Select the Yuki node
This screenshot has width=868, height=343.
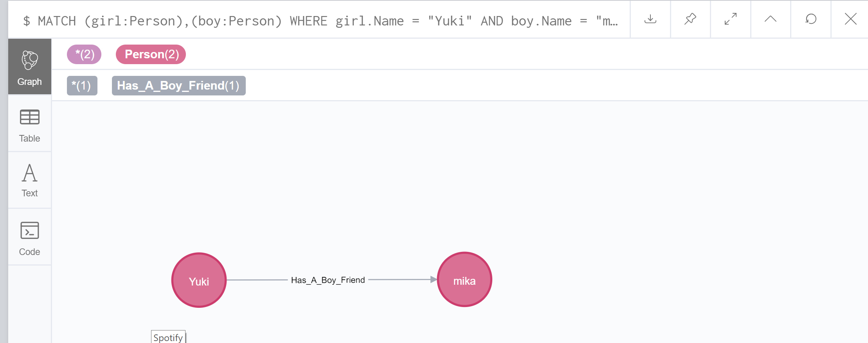199,280
